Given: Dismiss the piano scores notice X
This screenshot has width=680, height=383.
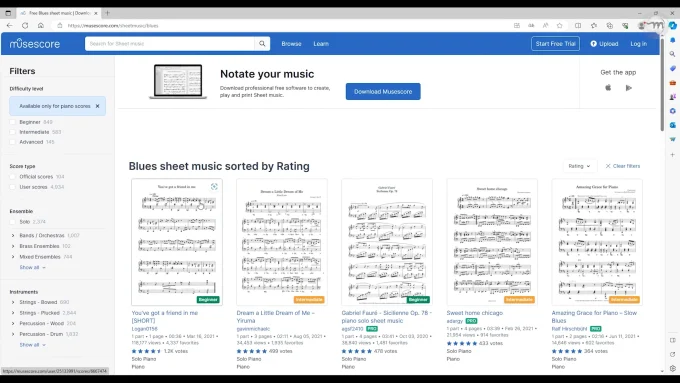Looking at the screenshot, I should coord(98,106).
